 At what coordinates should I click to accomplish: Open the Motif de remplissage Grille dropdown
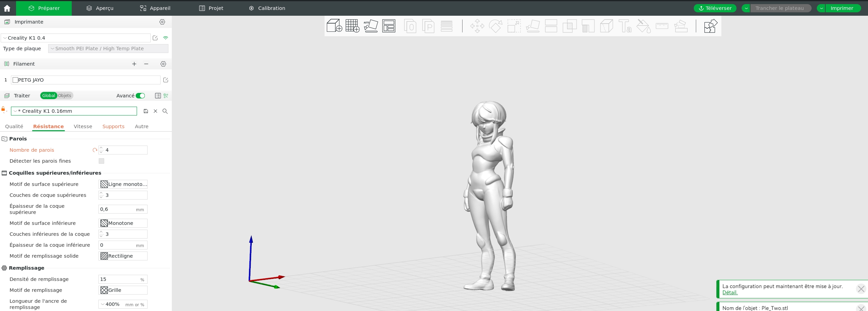(x=123, y=290)
